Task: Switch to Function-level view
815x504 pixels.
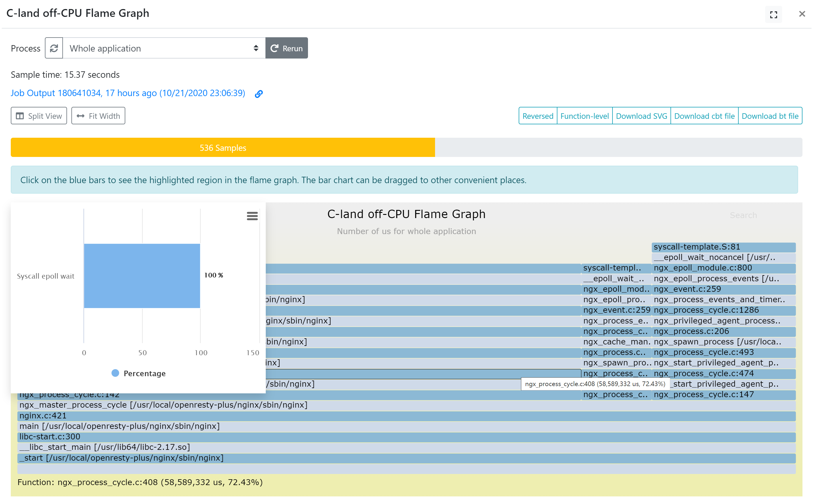Action: [584, 116]
